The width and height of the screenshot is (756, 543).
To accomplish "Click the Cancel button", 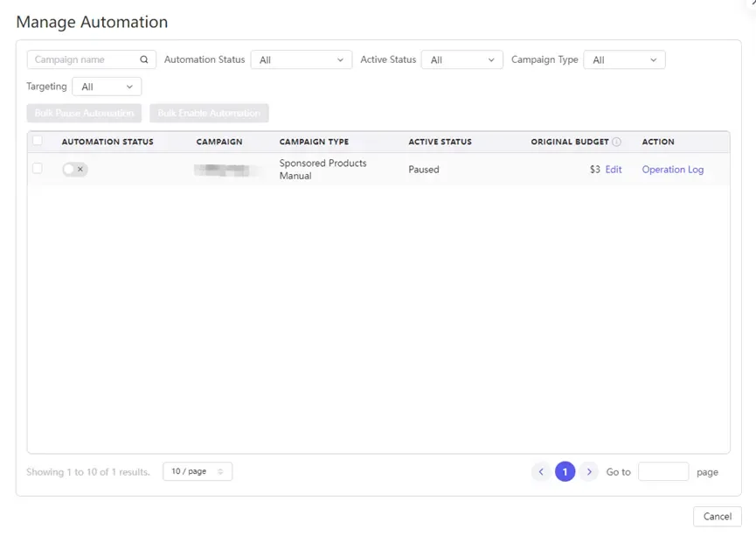I will coord(718,517).
